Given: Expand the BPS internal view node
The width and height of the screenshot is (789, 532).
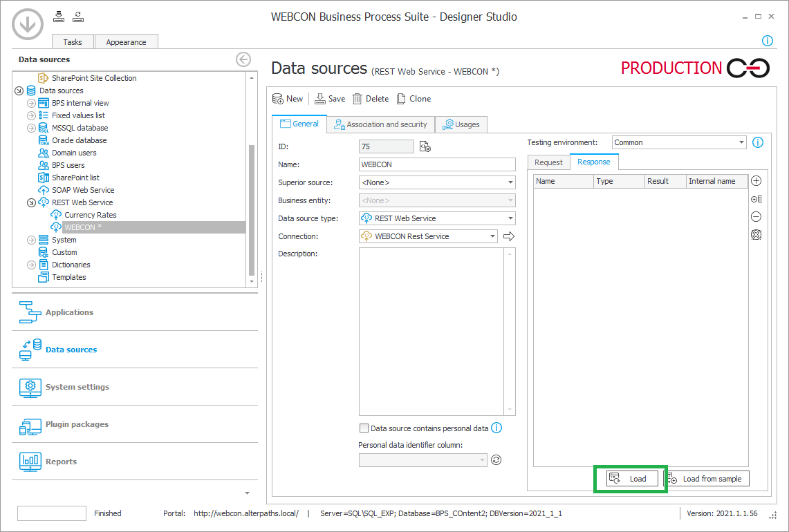Looking at the screenshot, I should click(x=31, y=103).
